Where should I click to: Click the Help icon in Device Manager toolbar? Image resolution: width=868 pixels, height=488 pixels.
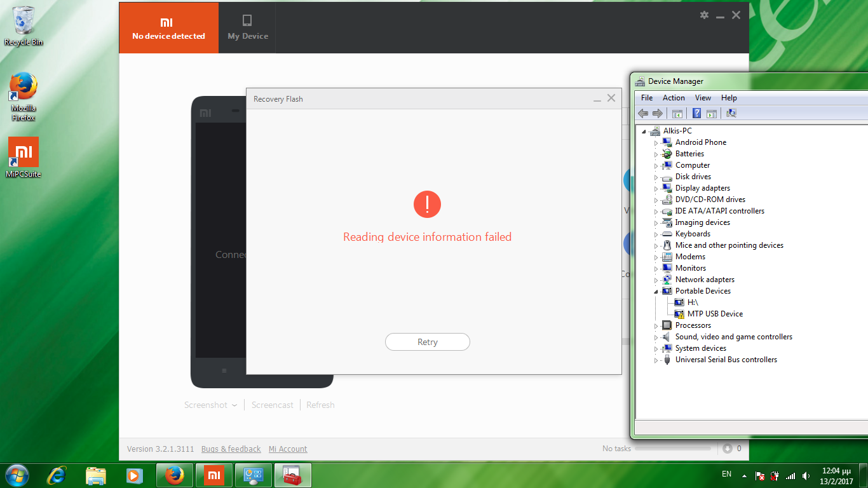click(x=696, y=113)
